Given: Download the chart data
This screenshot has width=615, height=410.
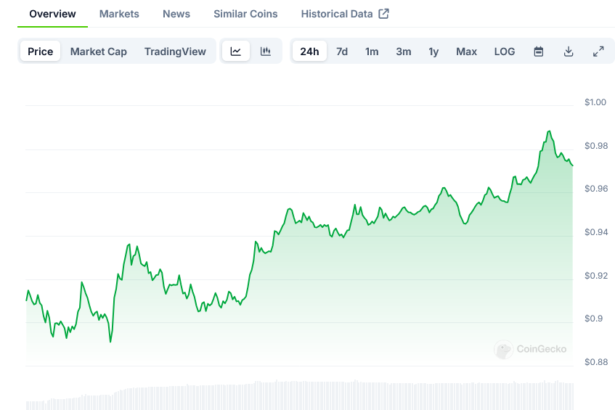Looking at the screenshot, I should click(568, 51).
